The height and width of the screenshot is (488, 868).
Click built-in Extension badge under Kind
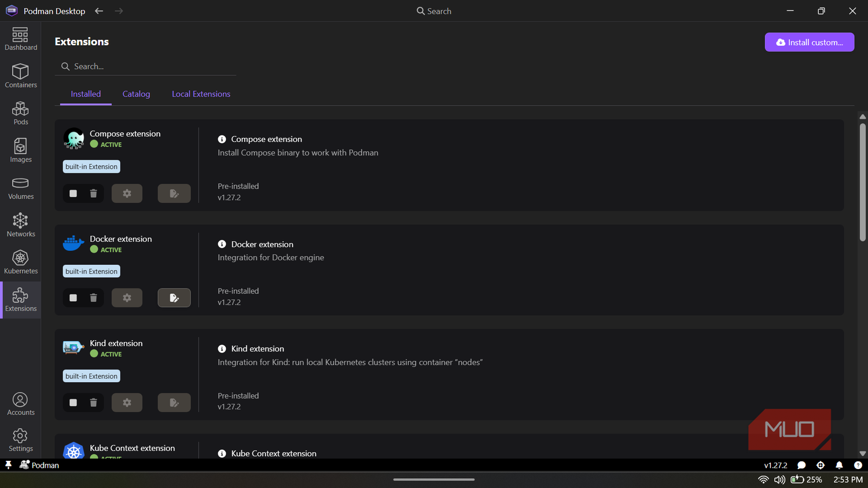pos(91,376)
